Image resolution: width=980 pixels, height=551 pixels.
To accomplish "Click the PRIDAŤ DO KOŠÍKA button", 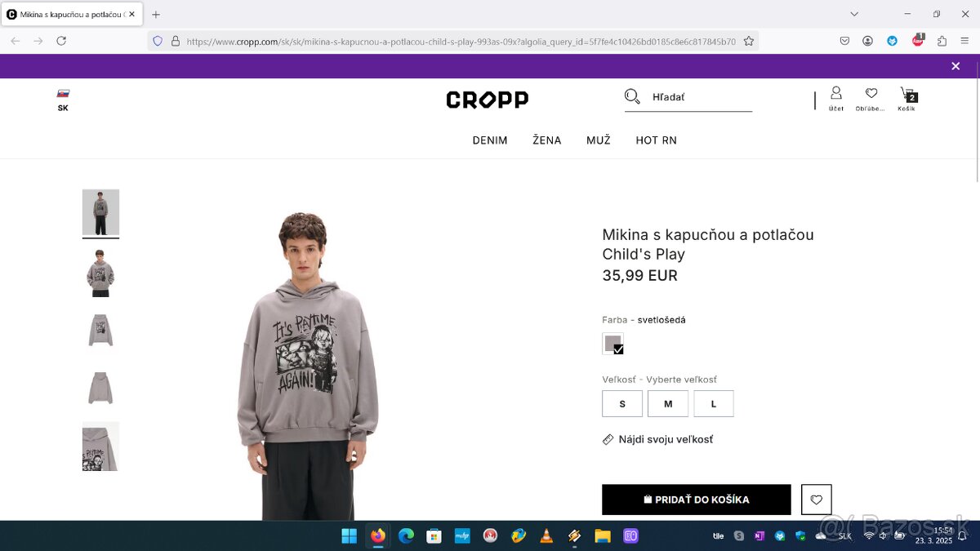I will [697, 500].
